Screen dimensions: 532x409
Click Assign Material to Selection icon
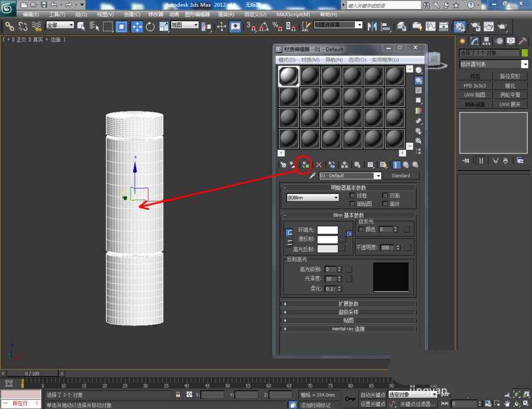coord(305,165)
